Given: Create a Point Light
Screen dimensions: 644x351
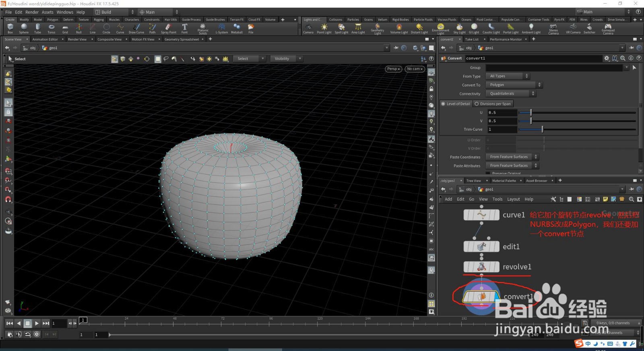Looking at the screenshot, I should (324, 29).
